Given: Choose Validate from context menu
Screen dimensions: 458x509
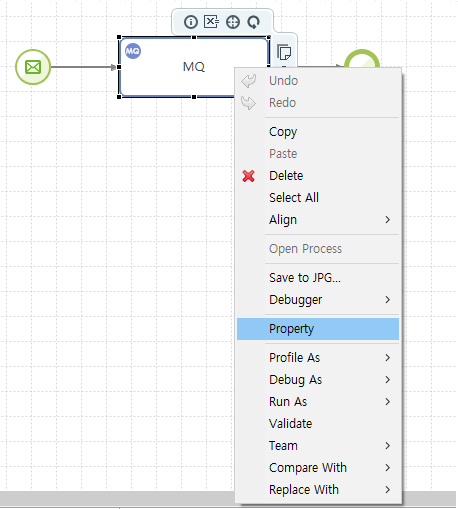Looking at the screenshot, I should click(318, 424).
